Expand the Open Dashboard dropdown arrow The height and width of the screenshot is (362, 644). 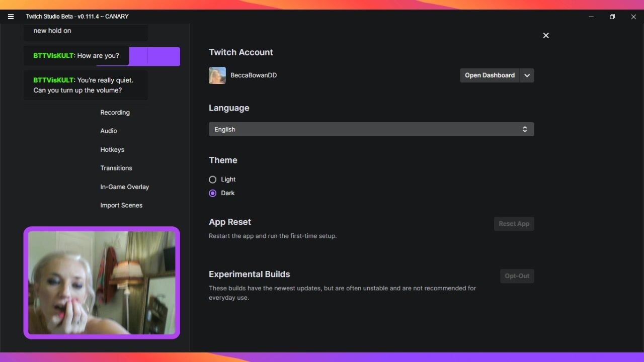tap(527, 75)
